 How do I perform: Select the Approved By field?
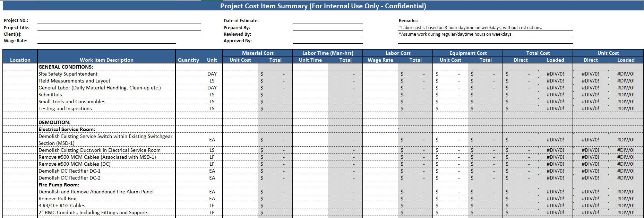[328, 41]
